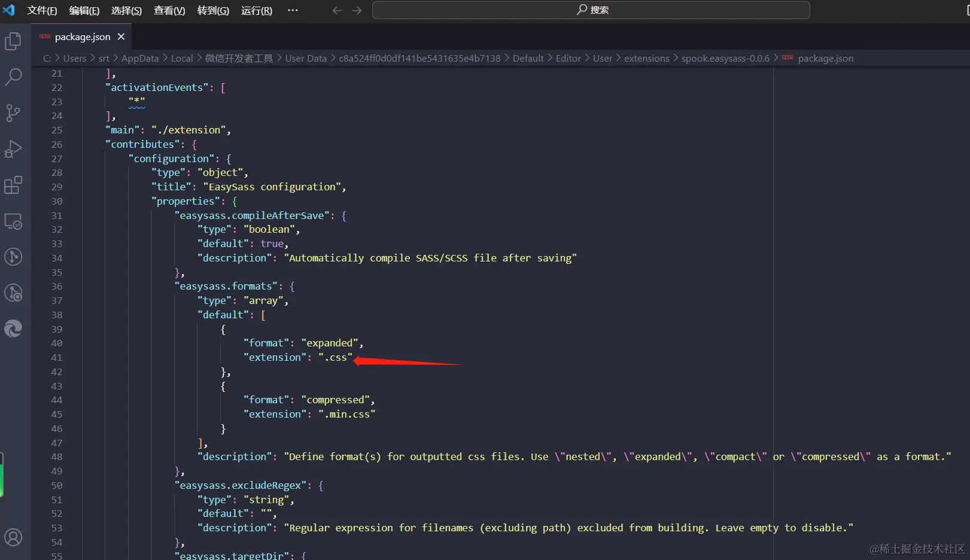Screen dimensions: 970x560
Task: Click line number 41 in the gutter
Action: 57,357
